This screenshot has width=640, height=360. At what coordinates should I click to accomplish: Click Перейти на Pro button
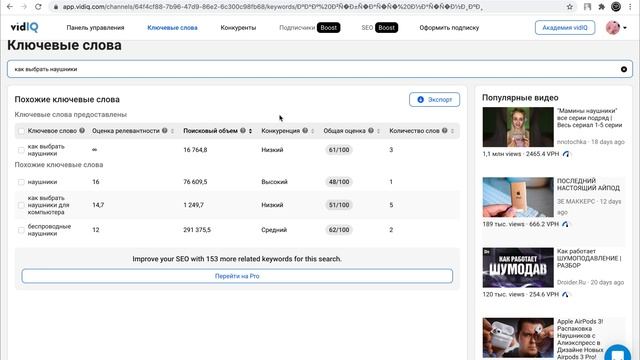pyautogui.click(x=237, y=276)
